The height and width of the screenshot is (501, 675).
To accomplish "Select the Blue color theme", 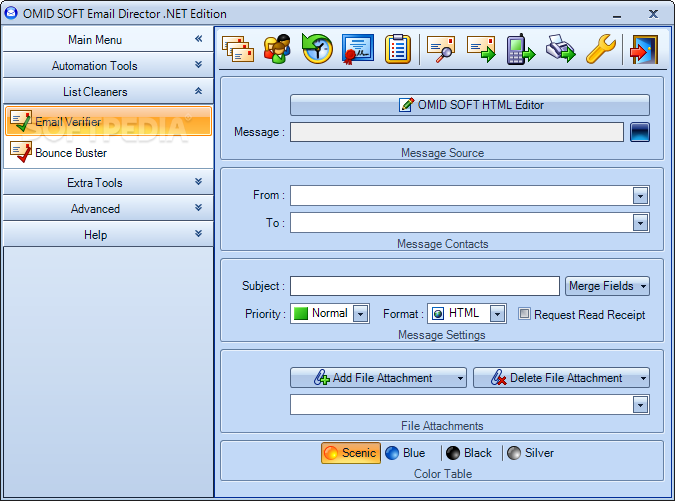I will (406, 453).
